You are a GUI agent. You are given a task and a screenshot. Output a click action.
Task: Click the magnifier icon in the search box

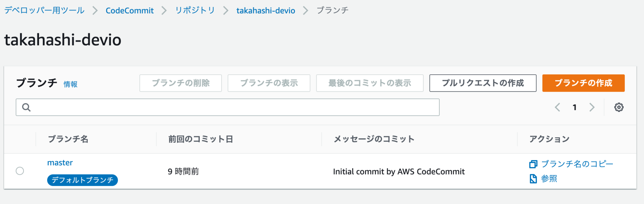pyautogui.click(x=26, y=107)
